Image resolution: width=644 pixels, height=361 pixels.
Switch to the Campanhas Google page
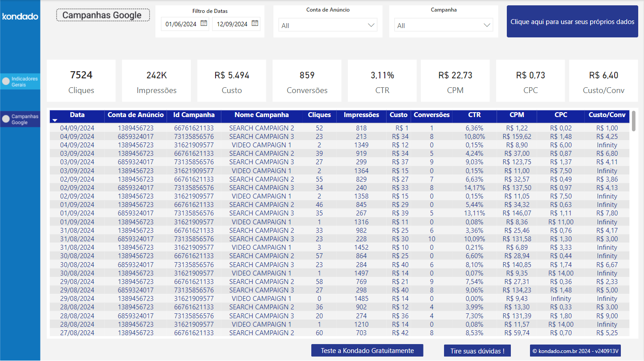tap(20, 119)
